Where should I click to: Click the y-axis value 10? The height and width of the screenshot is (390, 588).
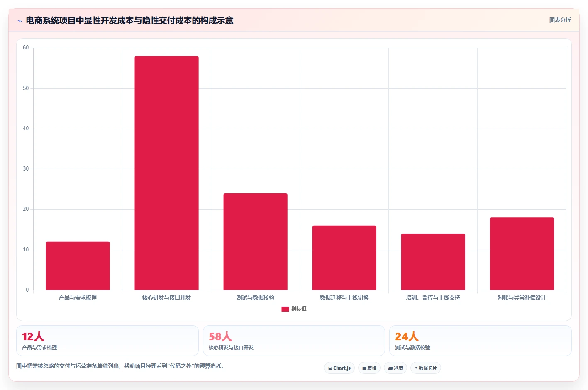(26, 250)
